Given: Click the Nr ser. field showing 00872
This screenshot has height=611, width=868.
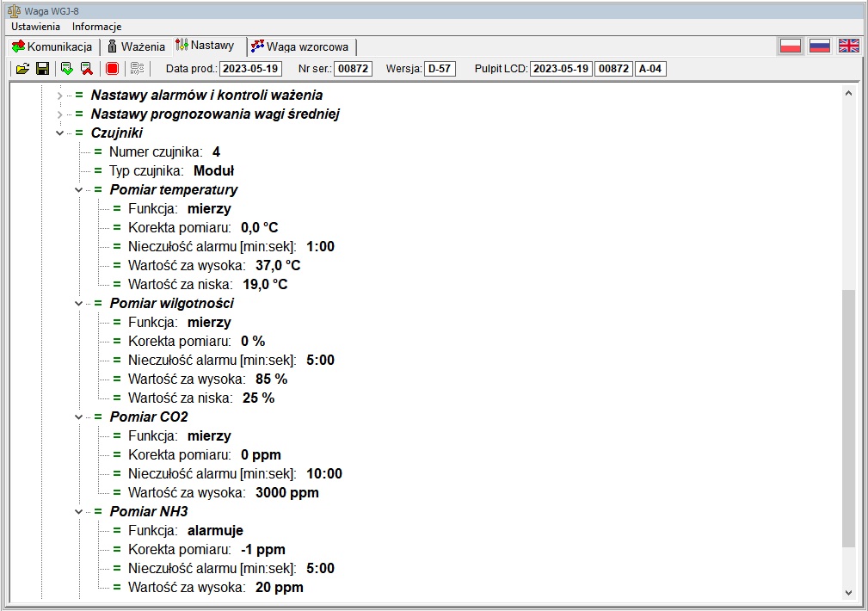Looking at the screenshot, I should 353,69.
